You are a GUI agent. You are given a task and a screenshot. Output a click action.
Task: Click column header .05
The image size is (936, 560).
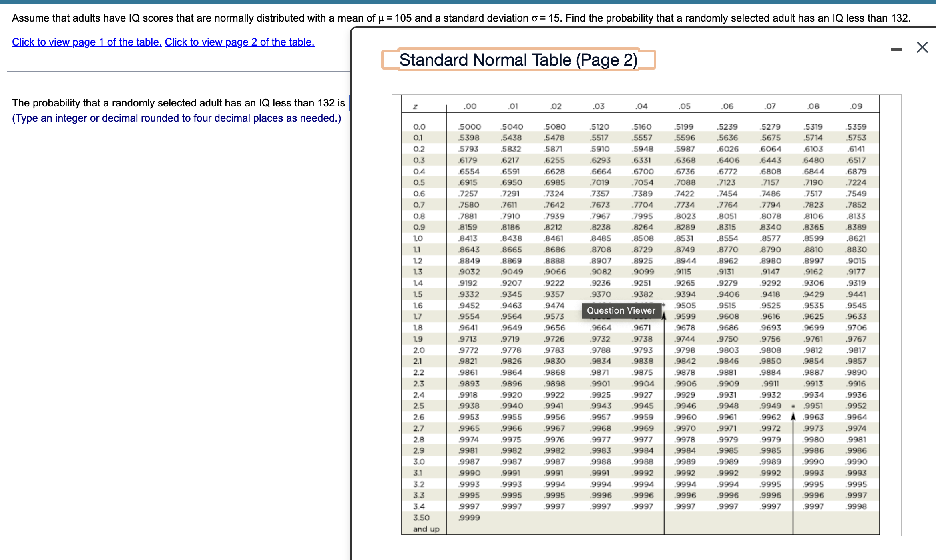click(684, 106)
